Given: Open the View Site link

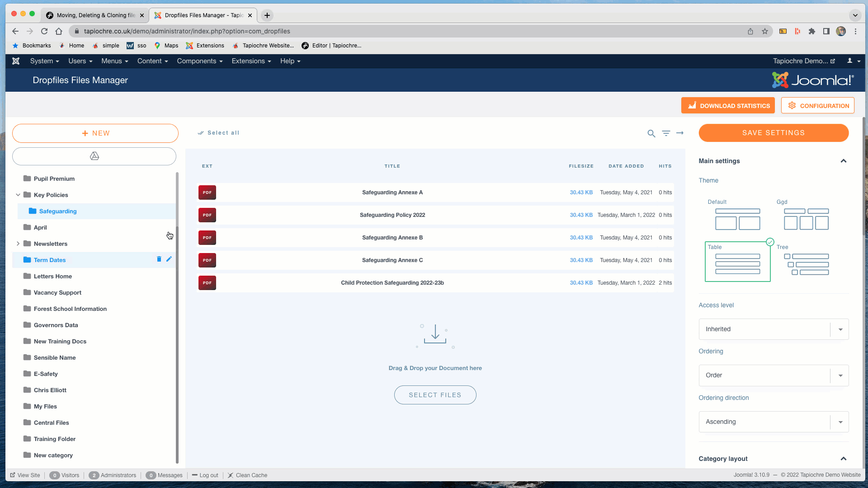Looking at the screenshot, I should tap(25, 475).
